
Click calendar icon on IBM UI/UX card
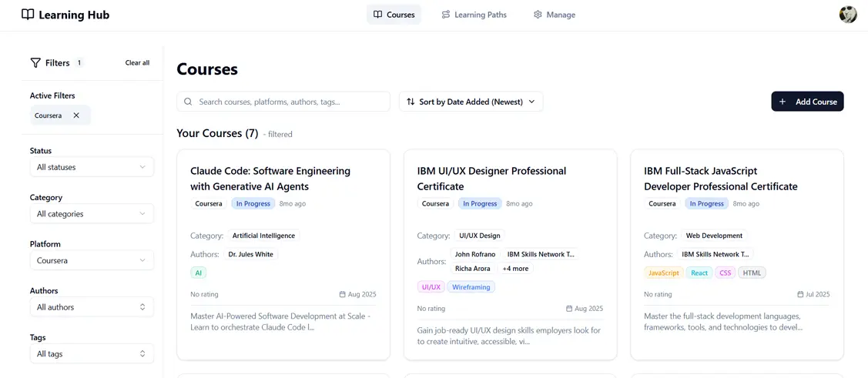pos(569,308)
